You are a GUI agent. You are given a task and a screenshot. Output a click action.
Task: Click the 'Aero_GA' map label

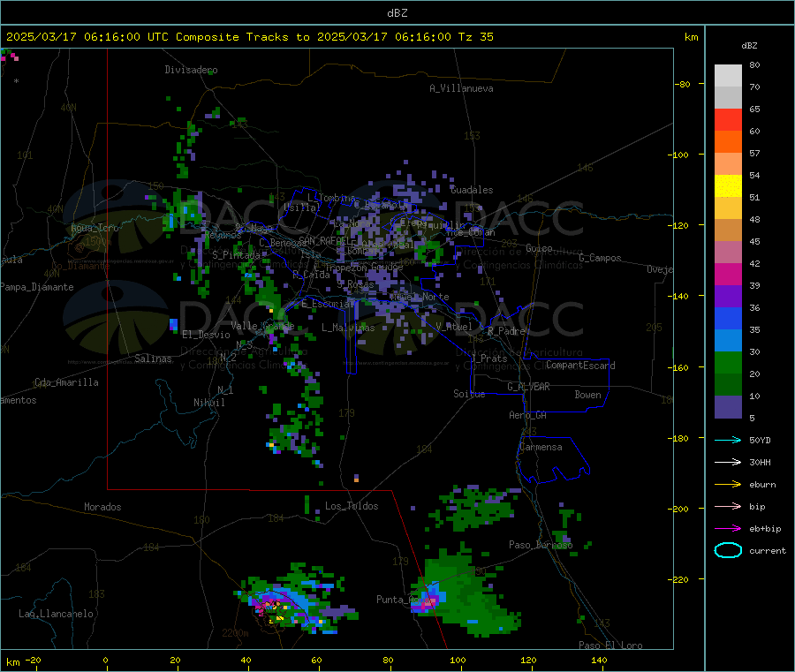528,415
